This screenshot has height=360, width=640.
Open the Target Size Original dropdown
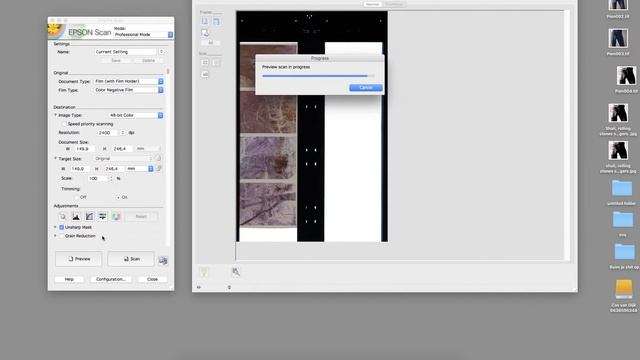click(124, 158)
